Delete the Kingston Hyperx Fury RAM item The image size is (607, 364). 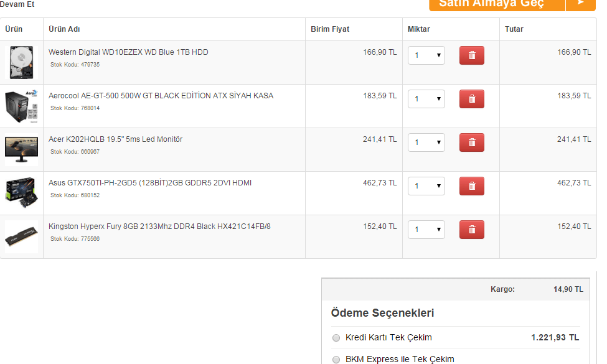(x=471, y=230)
